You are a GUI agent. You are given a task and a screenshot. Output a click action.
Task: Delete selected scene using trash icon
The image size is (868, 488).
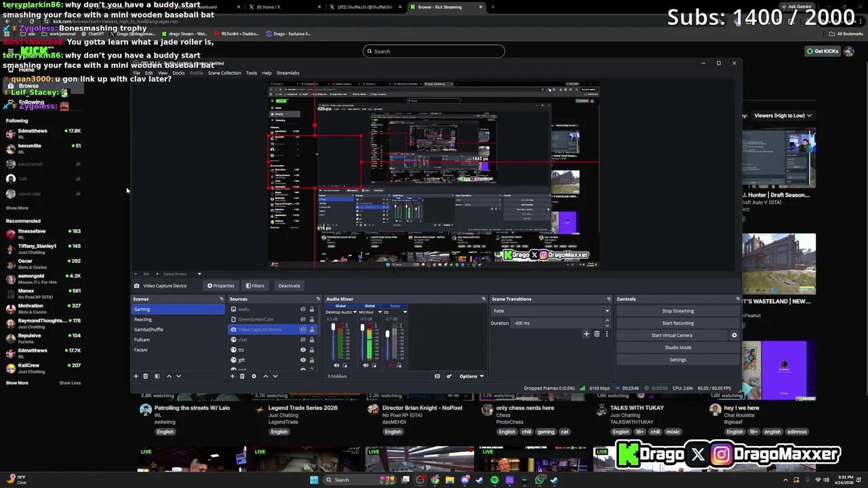(x=145, y=376)
